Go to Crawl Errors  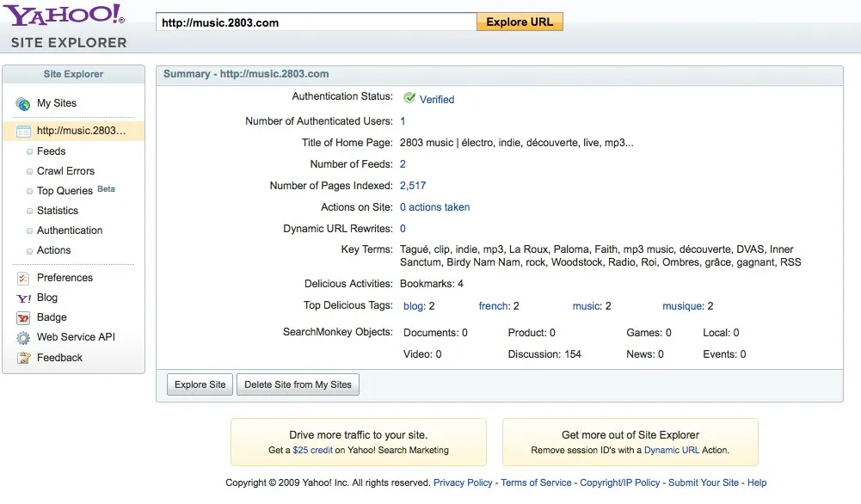click(x=65, y=171)
